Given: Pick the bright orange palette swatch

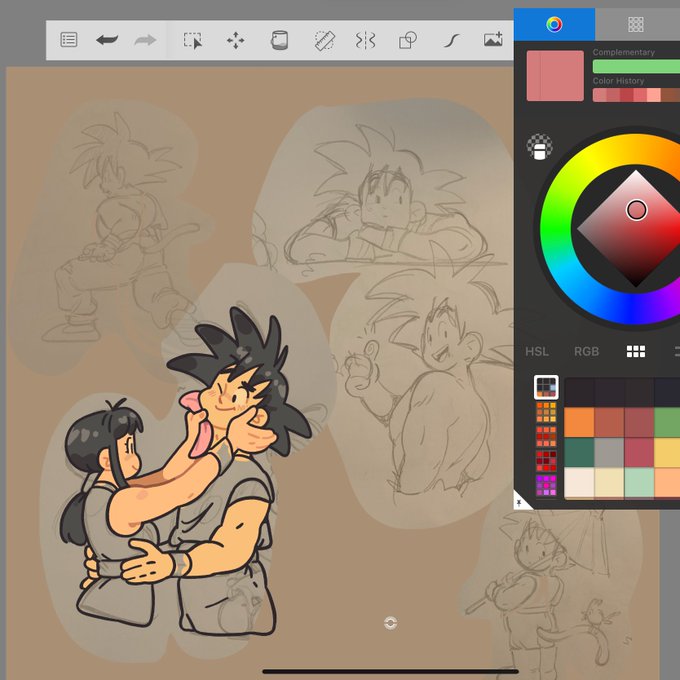Looking at the screenshot, I should [579, 422].
